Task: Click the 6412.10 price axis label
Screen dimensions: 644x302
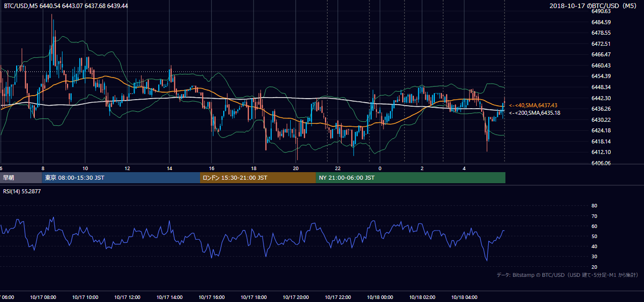Action: pos(601,152)
